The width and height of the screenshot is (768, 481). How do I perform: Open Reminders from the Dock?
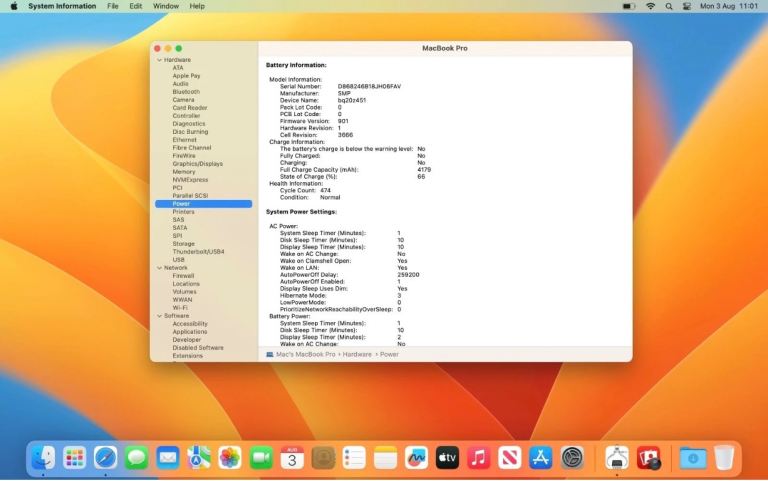click(x=354, y=458)
